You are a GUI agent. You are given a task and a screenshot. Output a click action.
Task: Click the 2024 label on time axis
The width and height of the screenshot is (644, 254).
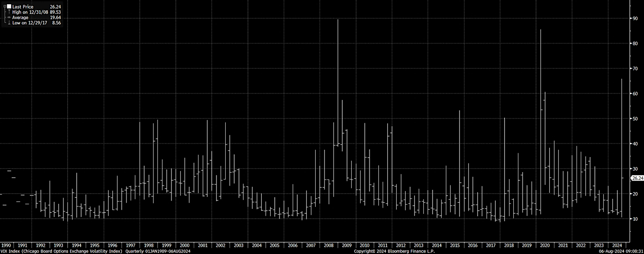tap(617, 245)
